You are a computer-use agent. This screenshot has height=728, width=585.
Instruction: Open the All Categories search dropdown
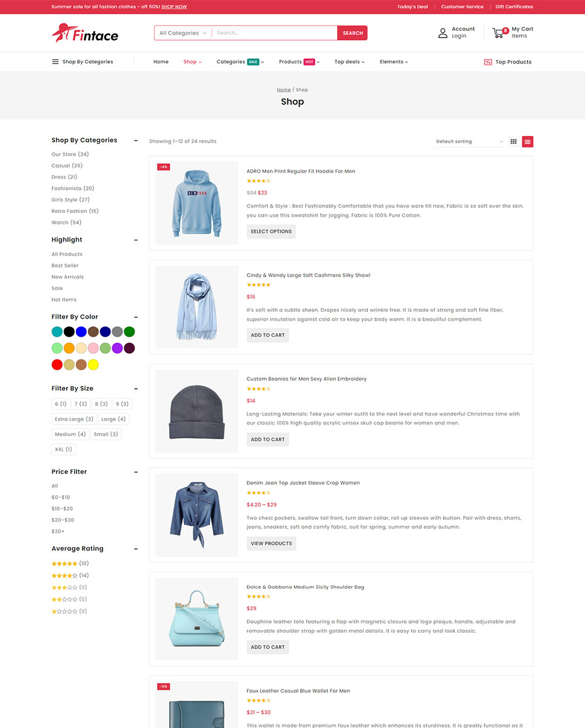[182, 33]
